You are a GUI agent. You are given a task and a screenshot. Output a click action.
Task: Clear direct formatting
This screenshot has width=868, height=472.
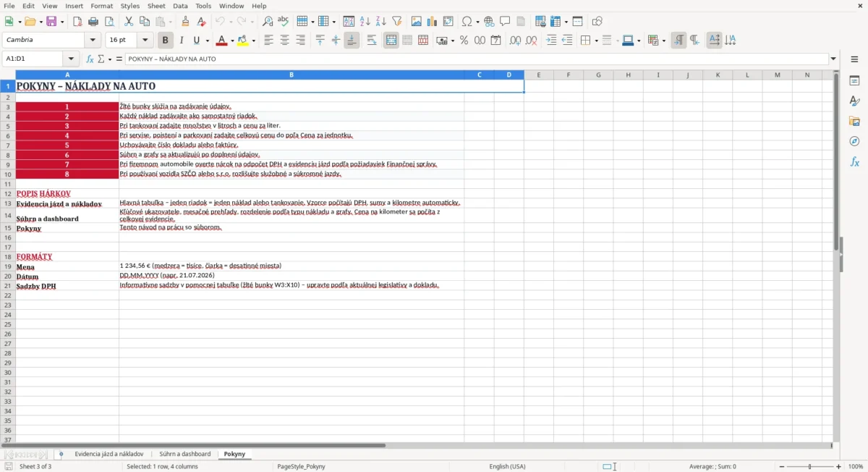[202, 22]
